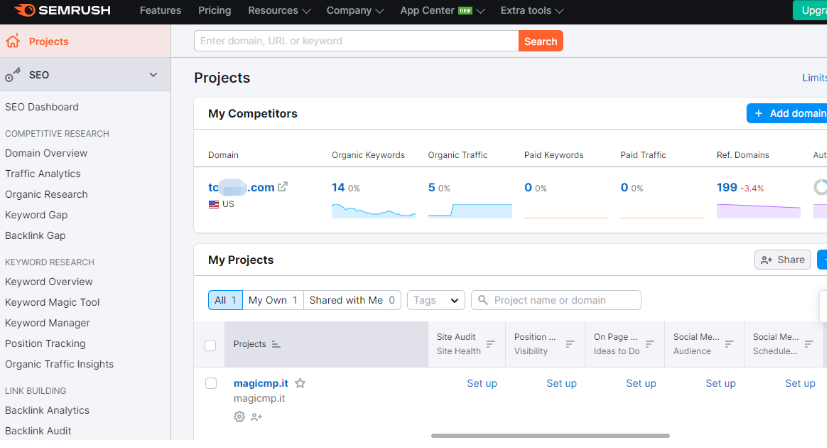This screenshot has height=448, width=827.
Task: Open Features in top navigation
Action: (160, 11)
